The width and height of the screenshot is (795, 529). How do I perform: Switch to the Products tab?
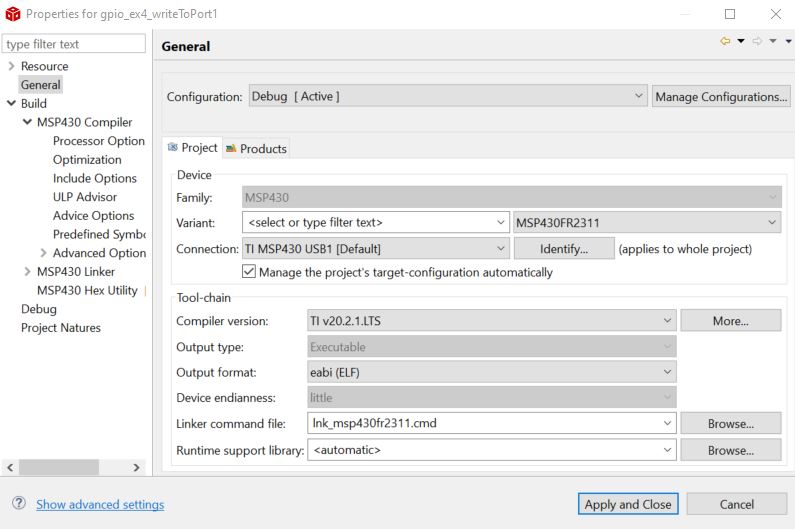(262, 148)
